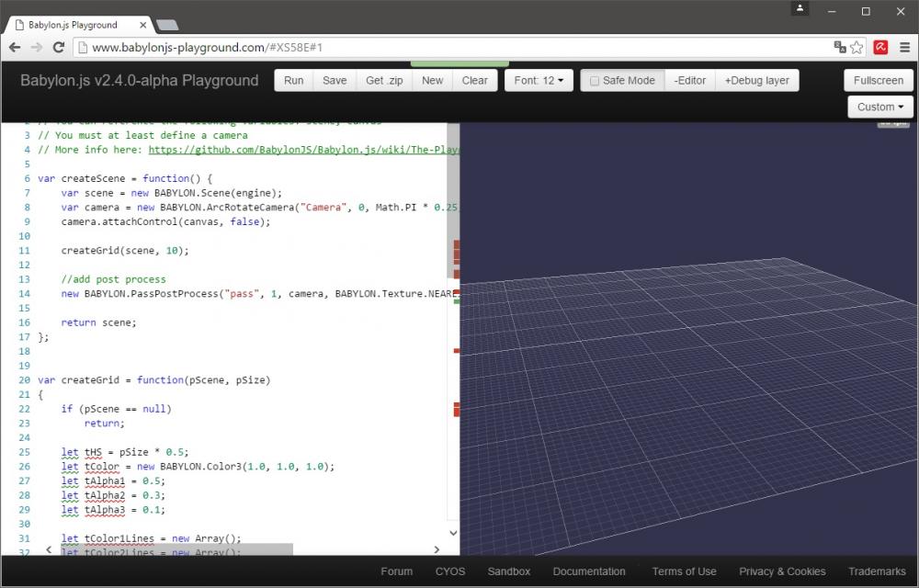Click 'let tColor1Lines = new Array();' line

[152, 538]
